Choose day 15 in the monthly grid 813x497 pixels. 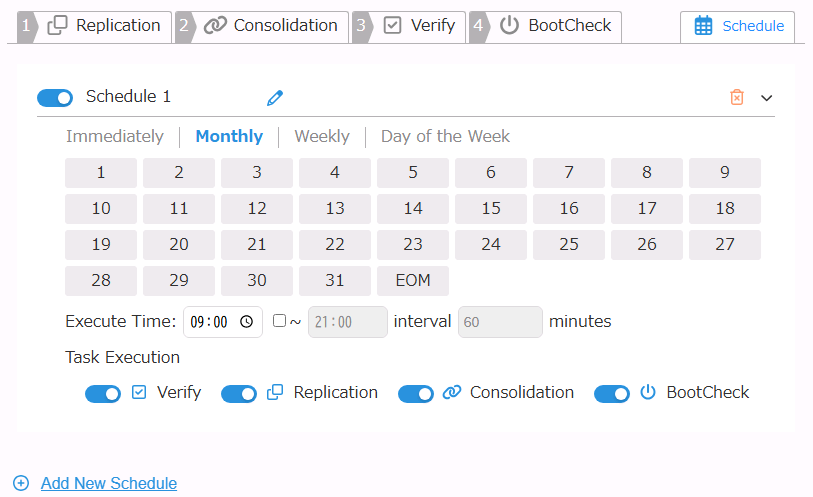click(x=491, y=209)
